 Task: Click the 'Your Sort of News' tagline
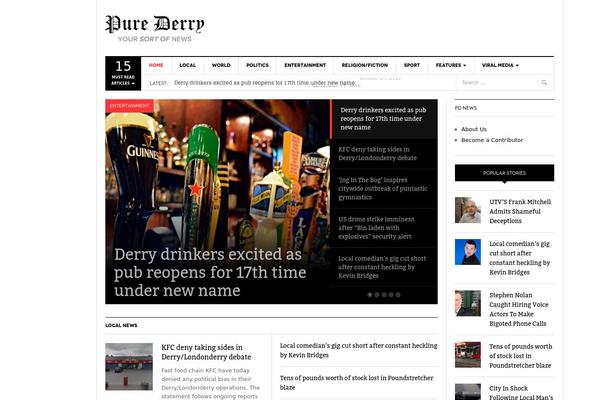click(155, 39)
